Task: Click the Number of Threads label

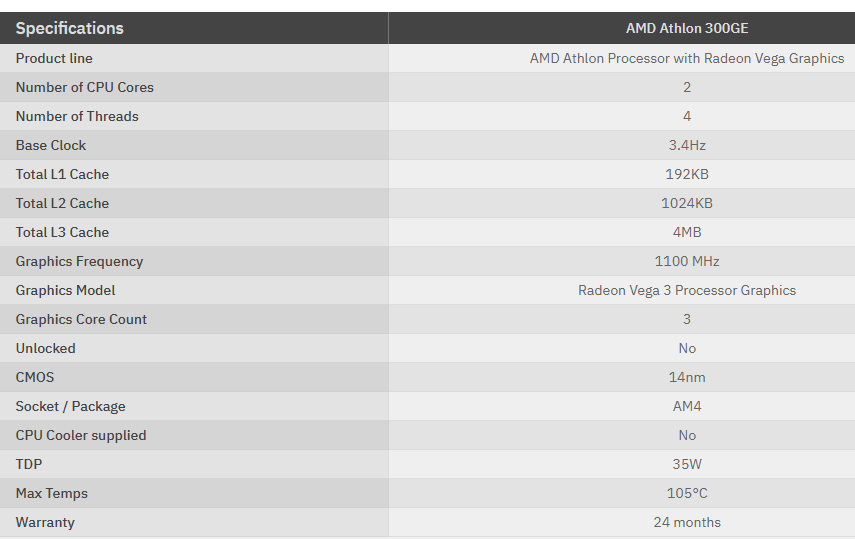Action: (x=77, y=116)
